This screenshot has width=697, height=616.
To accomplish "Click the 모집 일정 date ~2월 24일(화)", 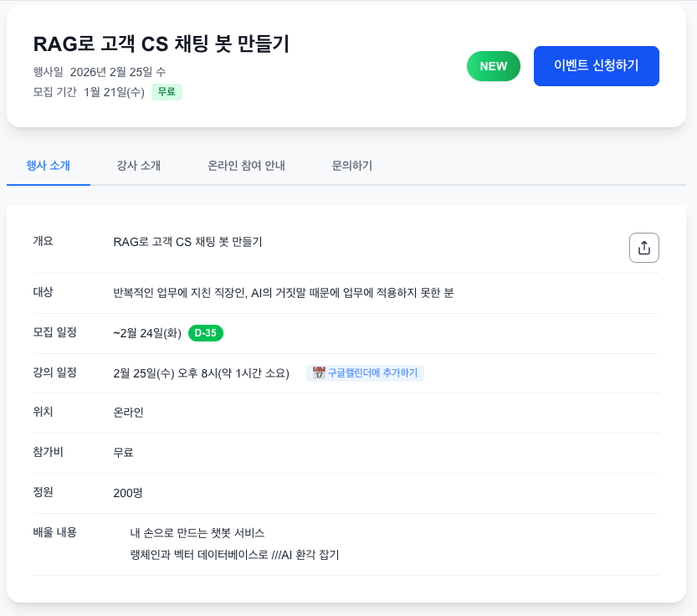I will coord(147,333).
